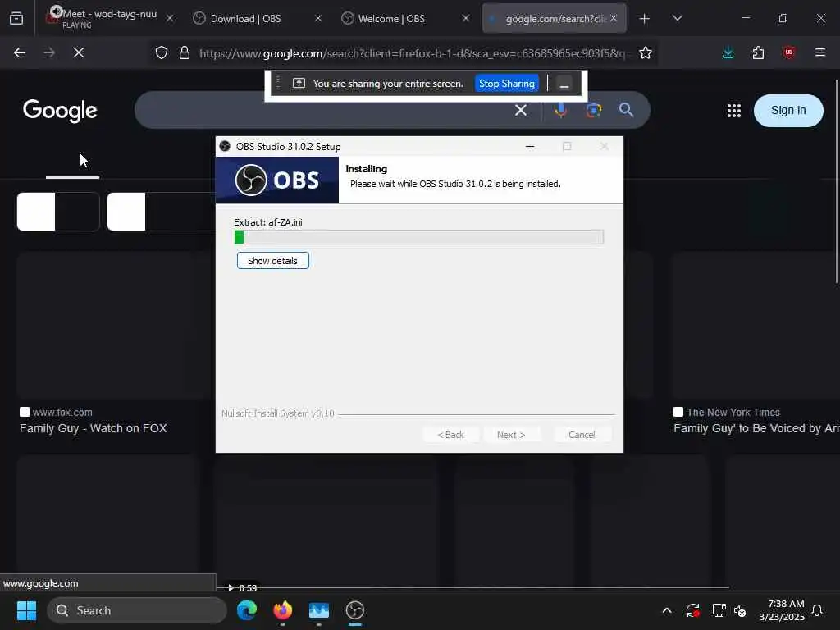Open the Photos app from the taskbar
840x630 pixels.
tap(319, 610)
